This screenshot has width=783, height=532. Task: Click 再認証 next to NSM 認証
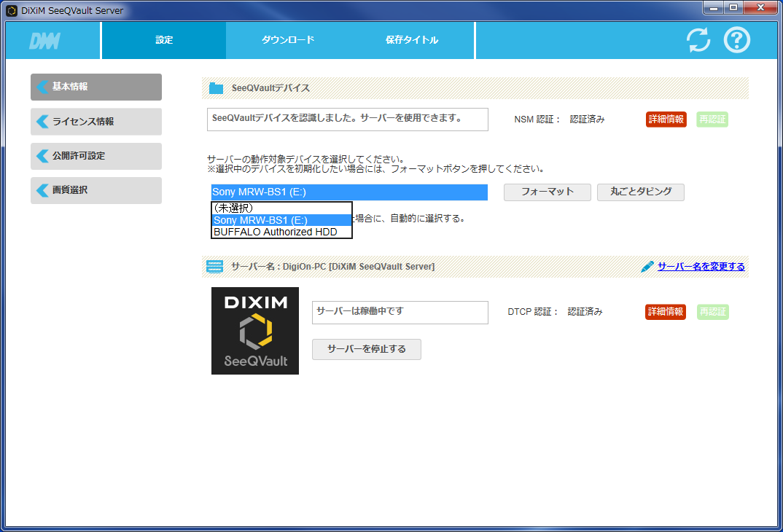[x=712, y=120]
